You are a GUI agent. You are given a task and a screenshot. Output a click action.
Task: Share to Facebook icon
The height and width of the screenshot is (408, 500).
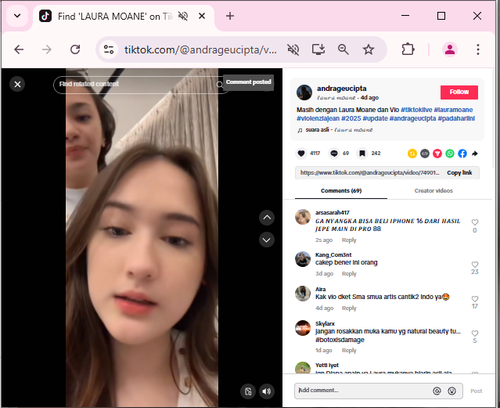click(x=462, y=153)
